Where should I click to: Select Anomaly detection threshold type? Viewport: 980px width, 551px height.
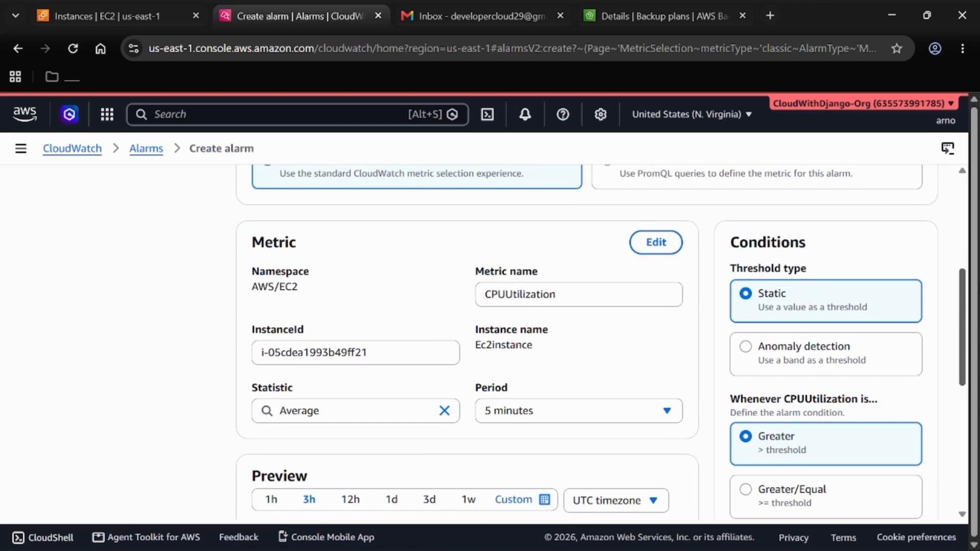tap(825, 354)
